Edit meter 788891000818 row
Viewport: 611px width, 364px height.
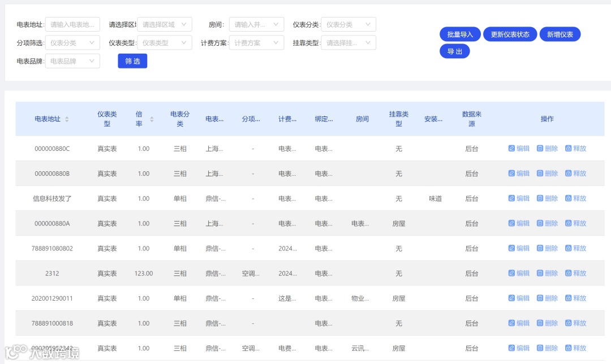point(519,323)
